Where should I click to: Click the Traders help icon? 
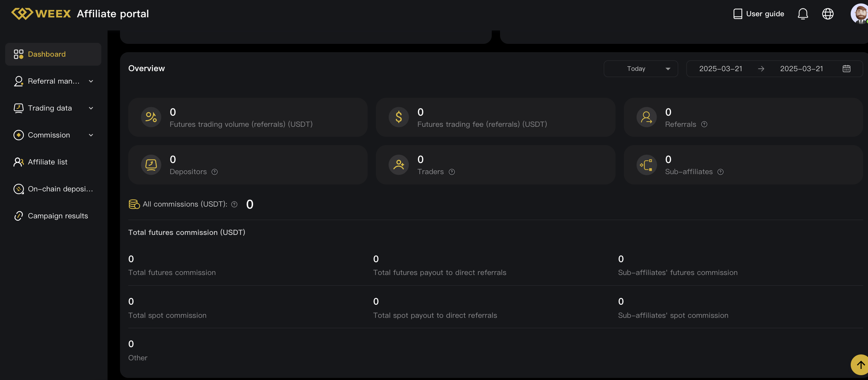[x=452, y=172]
